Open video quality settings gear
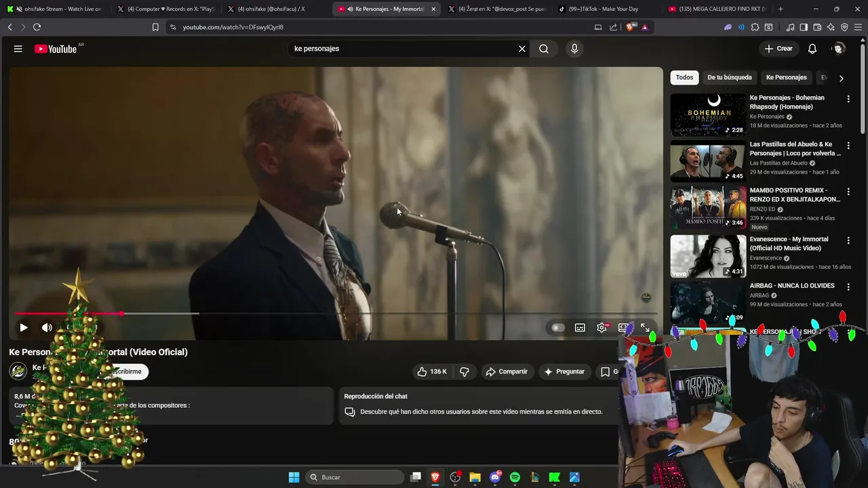This screenshot has width=868, height=488. click(x=601, y=327)
